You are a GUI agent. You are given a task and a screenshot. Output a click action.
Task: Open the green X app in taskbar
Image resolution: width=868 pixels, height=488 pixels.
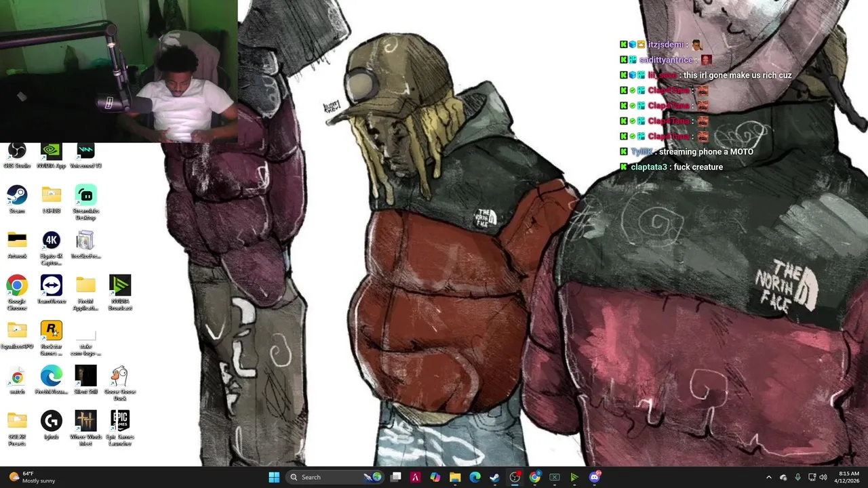click(554, 477)
